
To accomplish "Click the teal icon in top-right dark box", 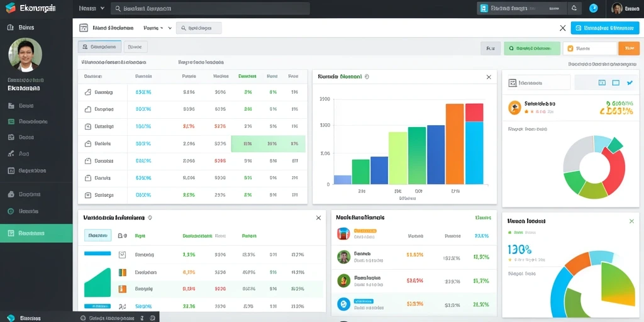I will (x=484, y=8).
